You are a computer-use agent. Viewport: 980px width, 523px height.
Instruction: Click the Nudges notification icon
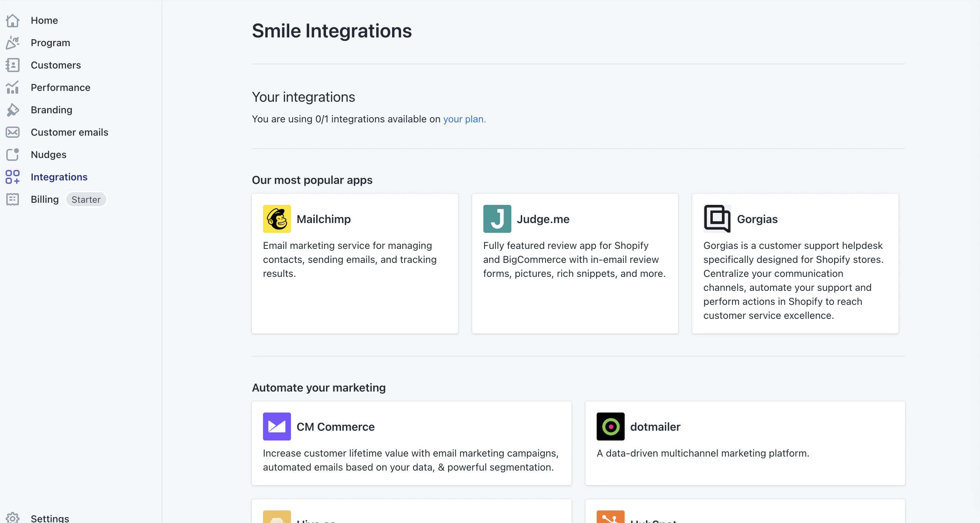(x=13, y=155)
